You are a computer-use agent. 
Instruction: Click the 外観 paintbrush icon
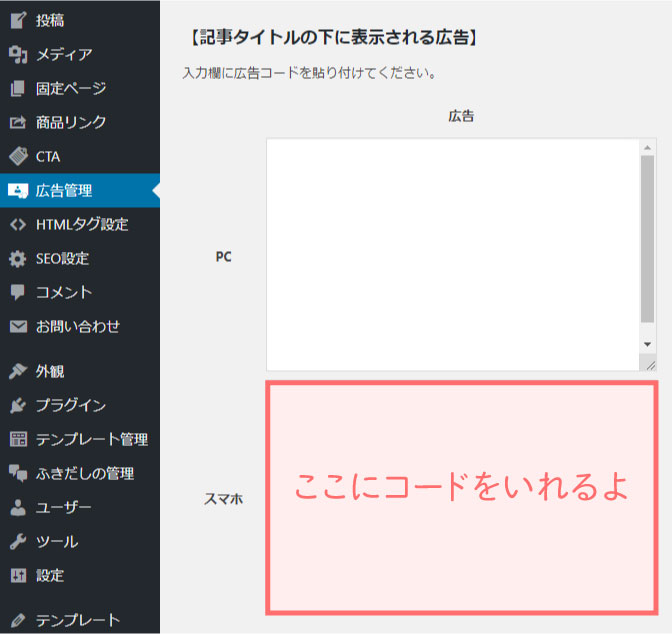click(18, 371)
